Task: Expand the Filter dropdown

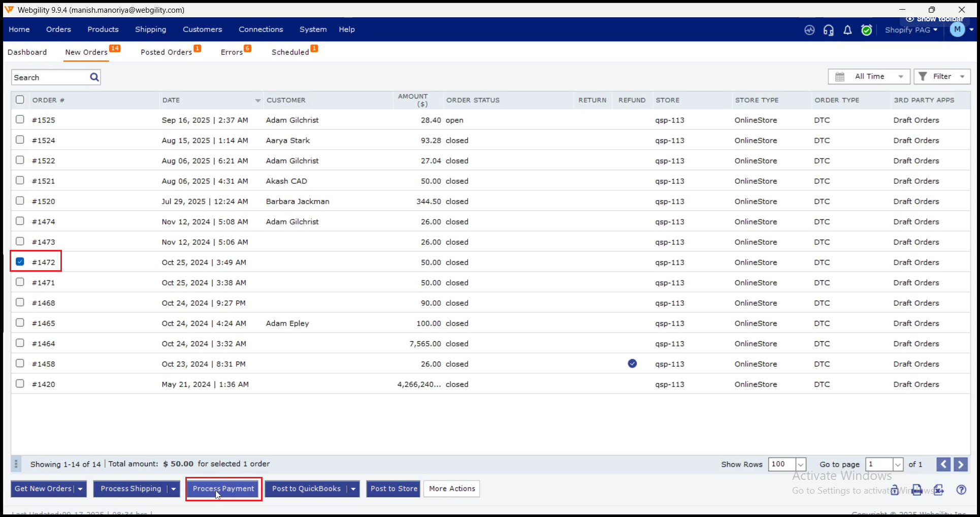Action: click(x=942, y=77)
